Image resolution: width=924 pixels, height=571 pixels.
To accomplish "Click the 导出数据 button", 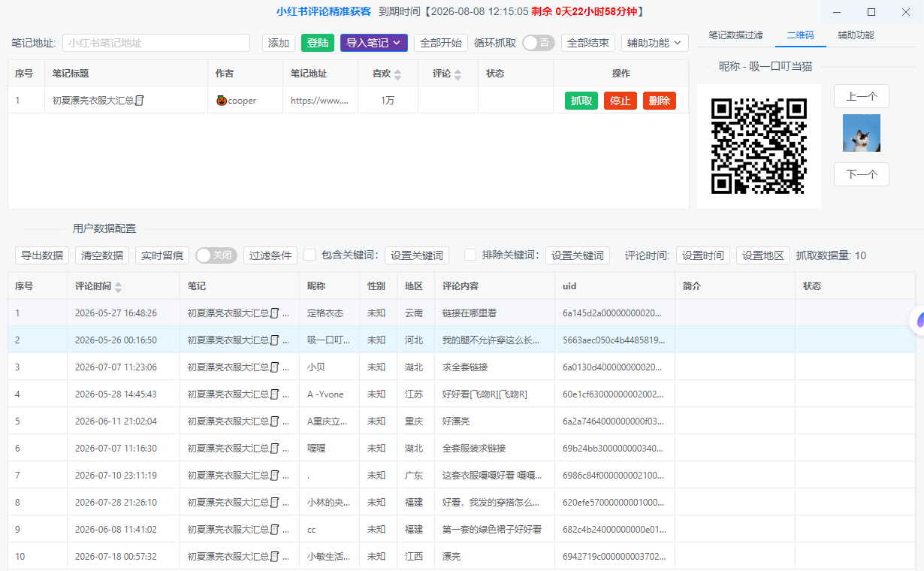I will [42, 255].
